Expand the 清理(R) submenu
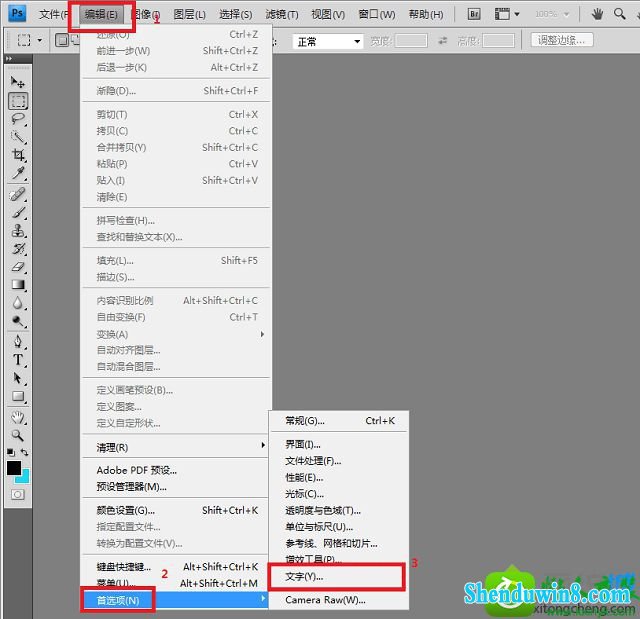 point(175,447)
